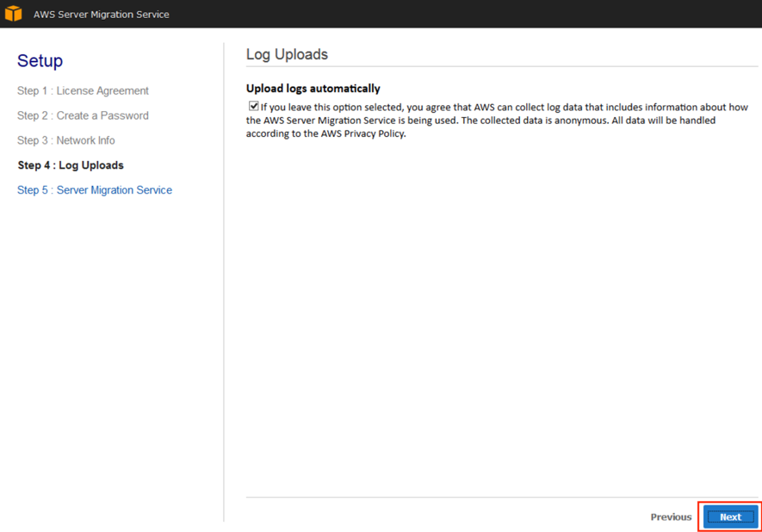
Task: Click the Log Uploads page heading
Action: click(287, 54)
